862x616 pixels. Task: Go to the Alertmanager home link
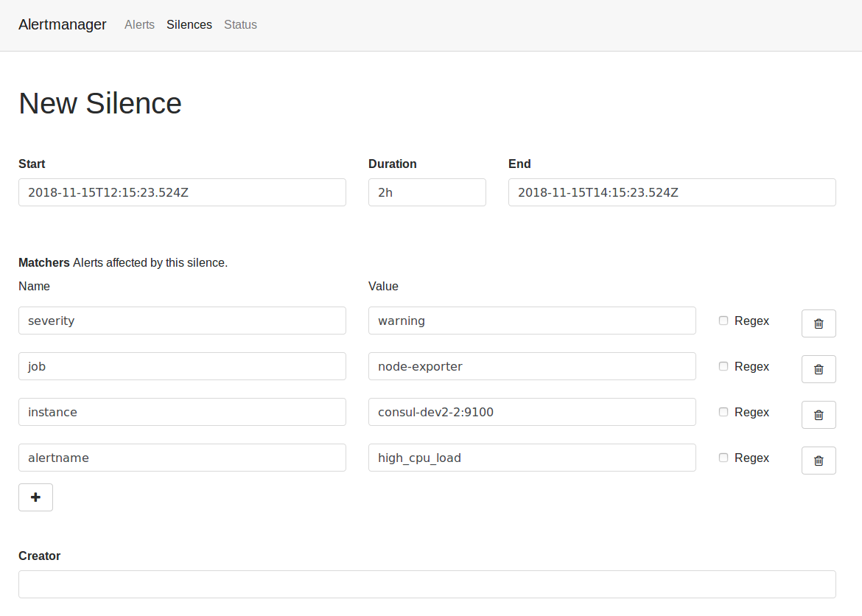(62, 24)
